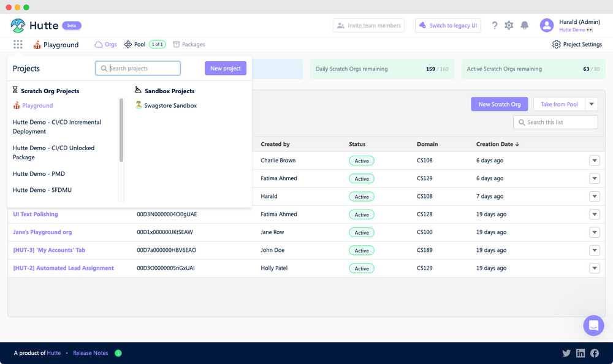Focus the Search projects field

[x=138, y=69]
